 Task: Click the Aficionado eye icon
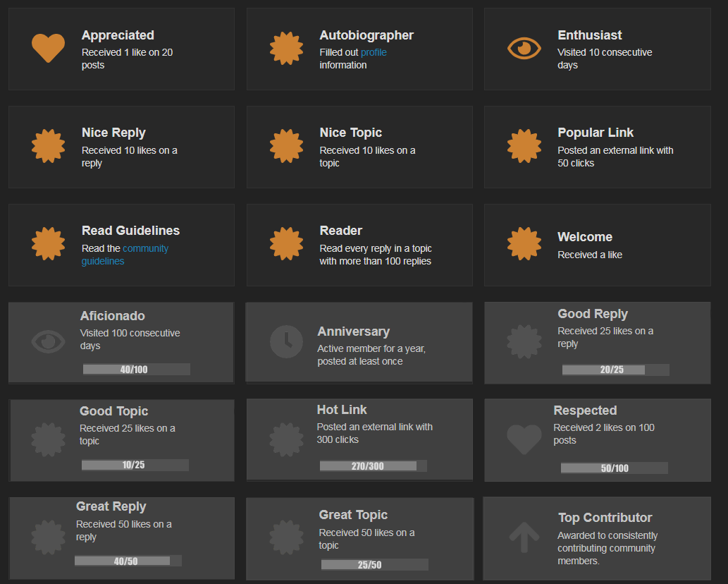(48, 342)
